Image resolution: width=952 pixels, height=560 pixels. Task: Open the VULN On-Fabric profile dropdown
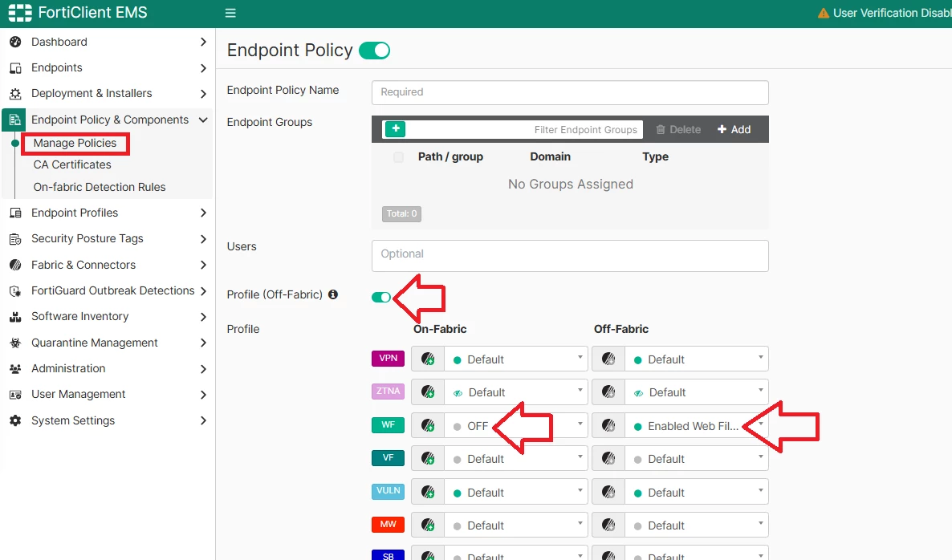[515, 492]
